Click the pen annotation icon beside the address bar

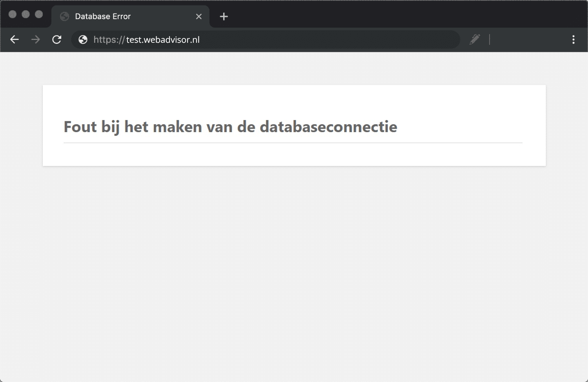click(475, 40)
